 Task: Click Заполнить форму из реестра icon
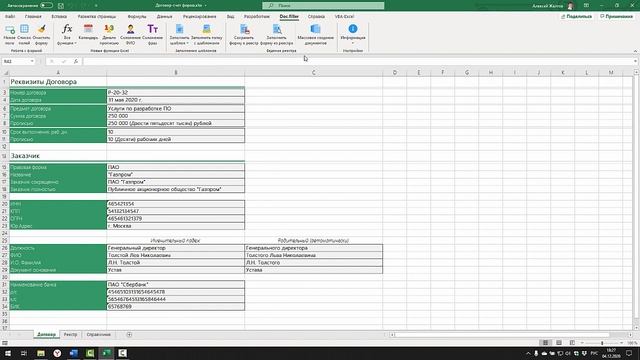point(277,34)
